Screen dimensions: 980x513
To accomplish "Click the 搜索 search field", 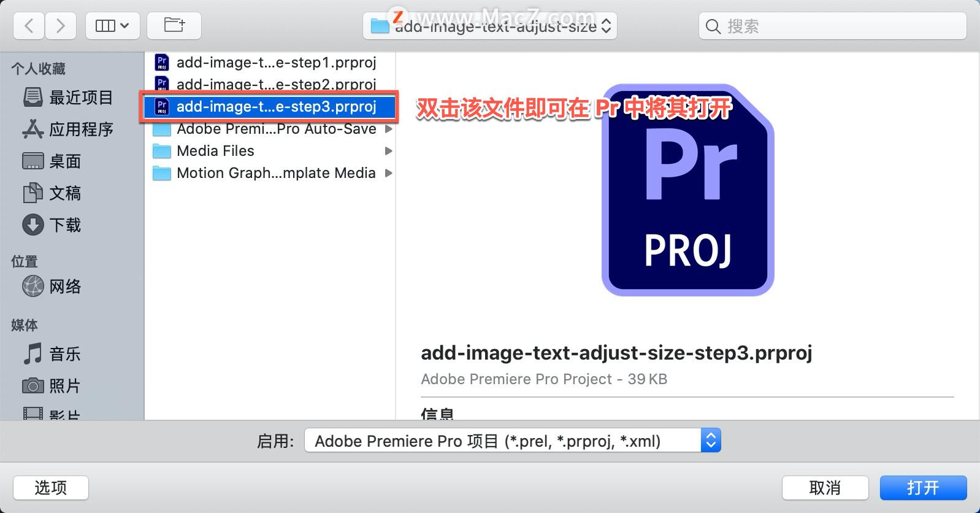I will (832, 26).
